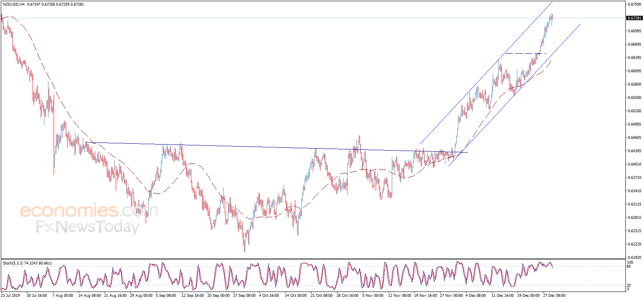
Task: Select the 0.66695 price level label
Action: (x=635, y=44)
